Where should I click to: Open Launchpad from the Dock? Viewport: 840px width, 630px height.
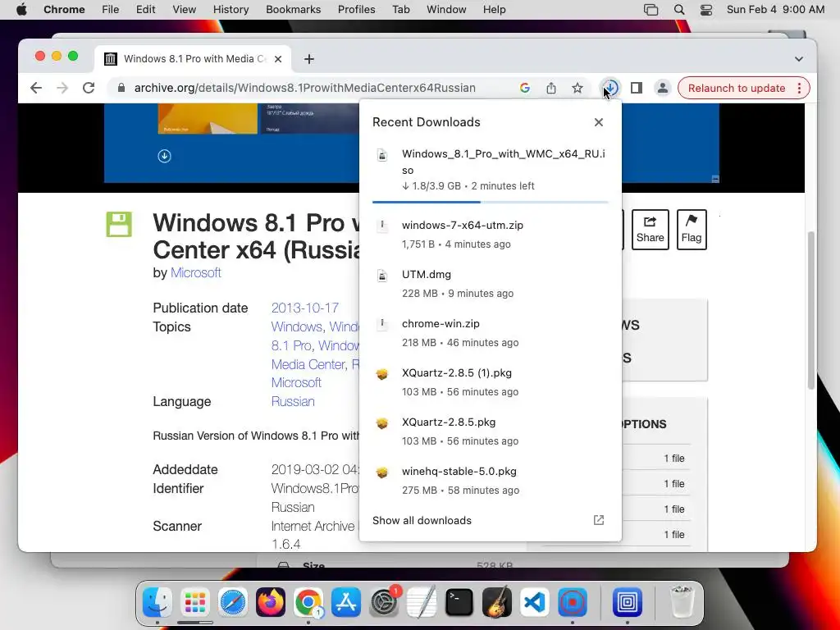[x=195, y=602]
